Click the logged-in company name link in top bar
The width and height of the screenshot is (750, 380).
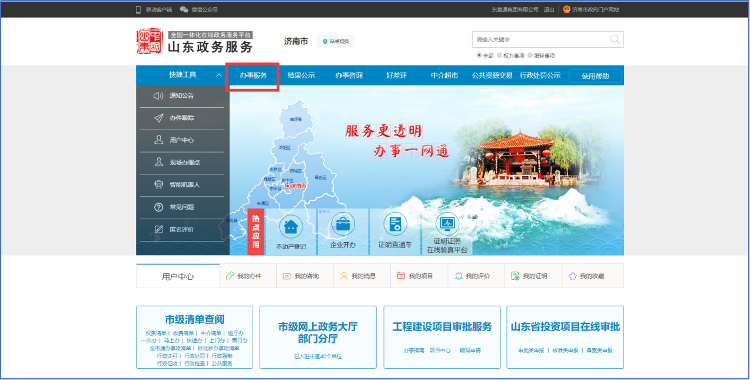pos(515,10)
